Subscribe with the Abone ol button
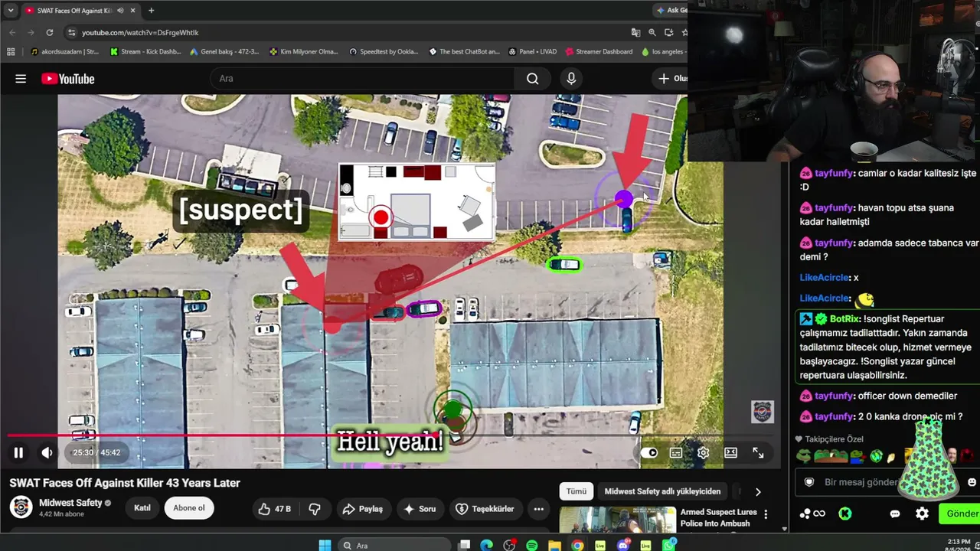980x551 pixels. [x=189, y=508]
